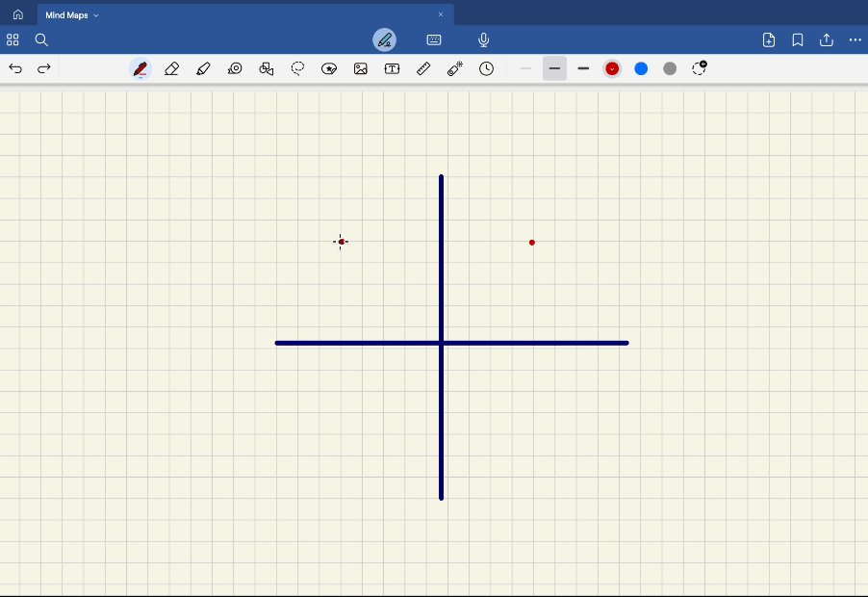
Task: Go to the Home tab
Action: coord(17,14)
